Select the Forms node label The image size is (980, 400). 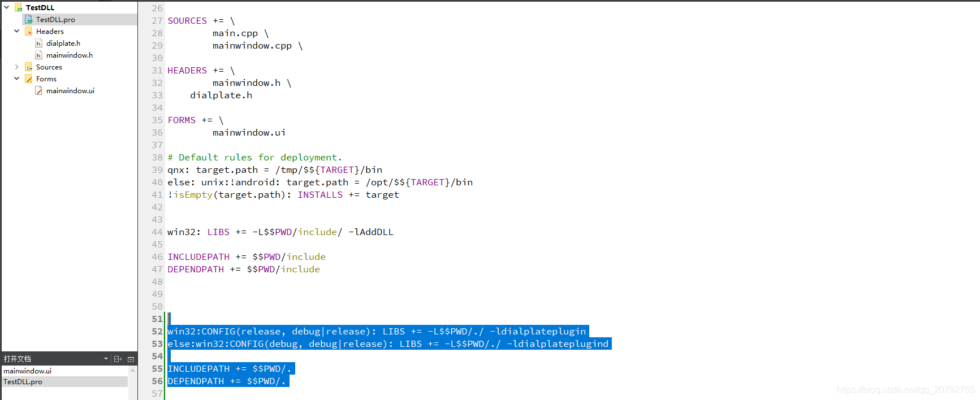46,79
